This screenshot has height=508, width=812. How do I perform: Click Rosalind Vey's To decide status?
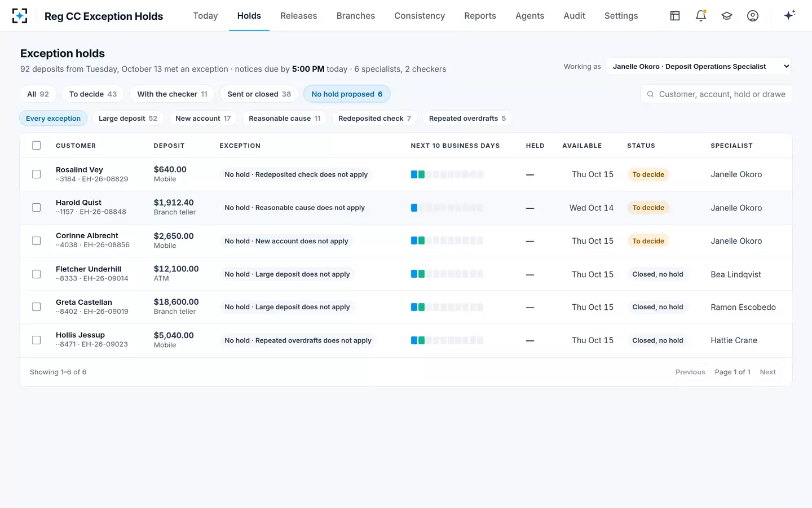pos(648,174)
